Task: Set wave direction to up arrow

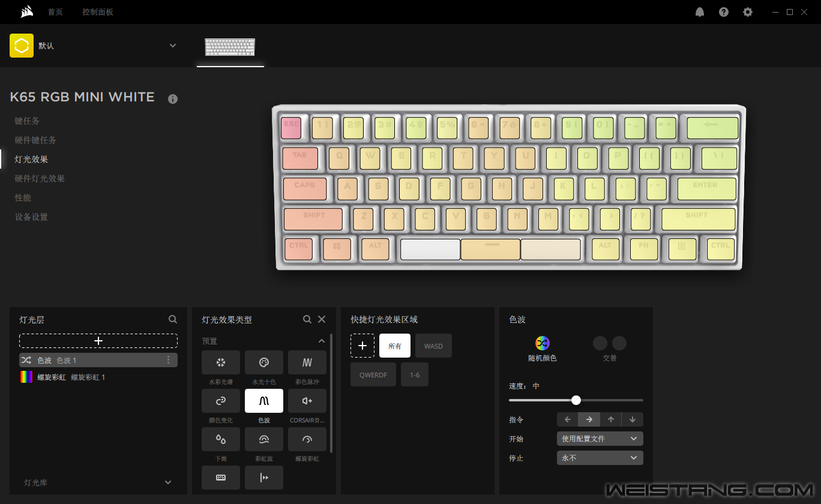Action: pyautogui.click(x=611, y=419)
